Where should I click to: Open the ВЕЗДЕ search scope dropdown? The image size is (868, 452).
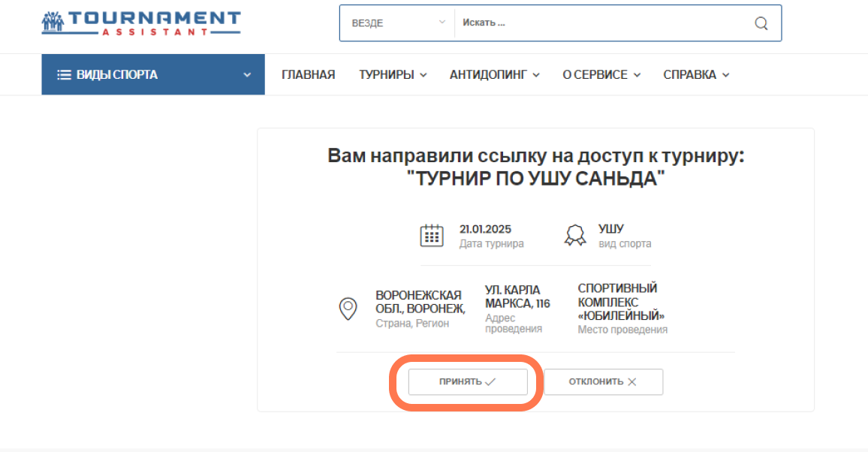[397, 23]
